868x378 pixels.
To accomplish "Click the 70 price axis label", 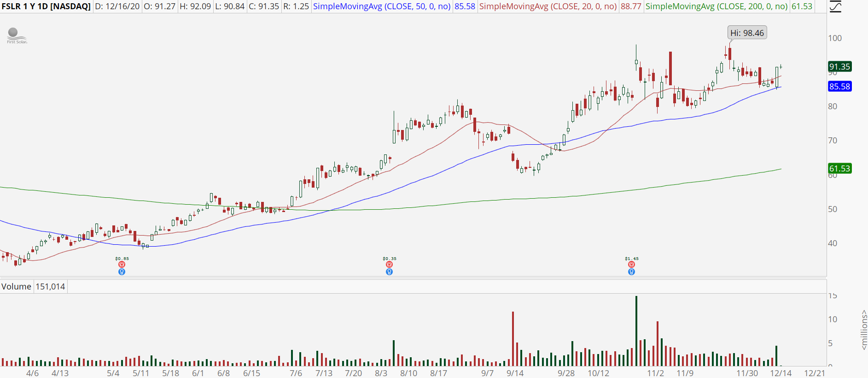I will pos(833,140).
